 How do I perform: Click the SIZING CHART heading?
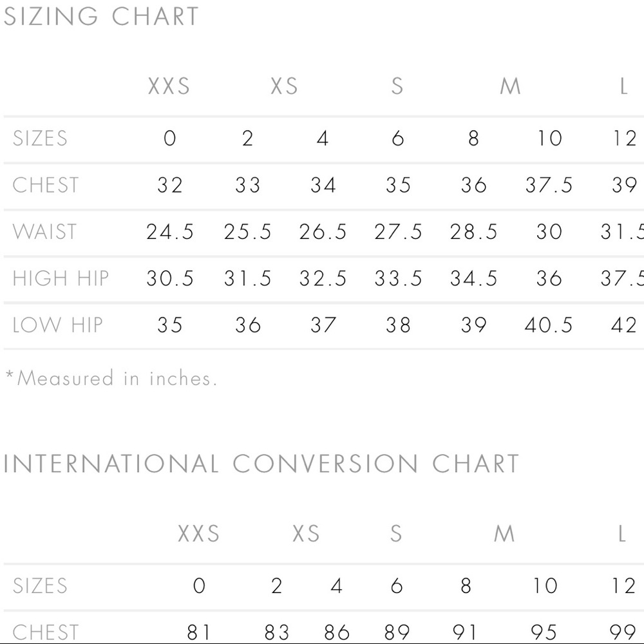pos(101,17)
